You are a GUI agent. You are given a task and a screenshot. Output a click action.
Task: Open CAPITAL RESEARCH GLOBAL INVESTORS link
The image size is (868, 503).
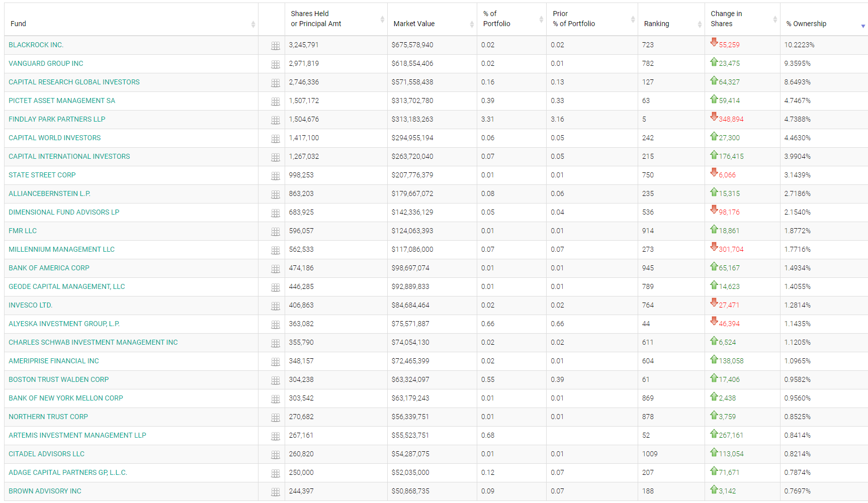coord(74,82)
